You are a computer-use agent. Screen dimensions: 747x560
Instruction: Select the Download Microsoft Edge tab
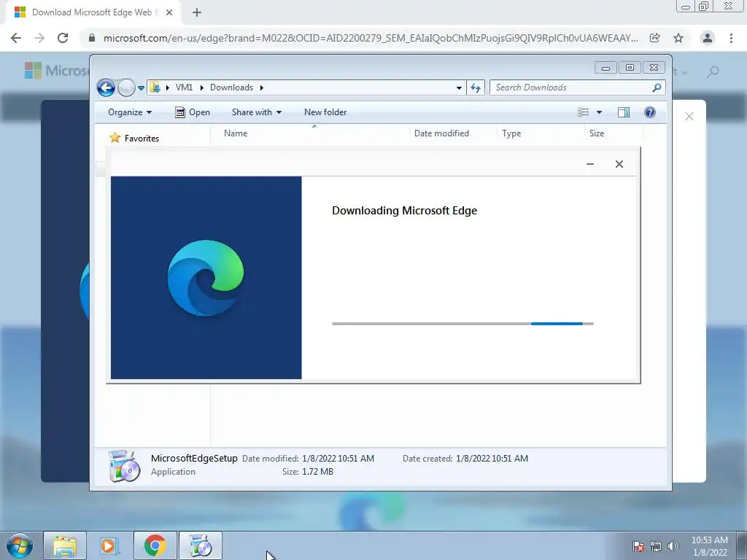point(93,12)
